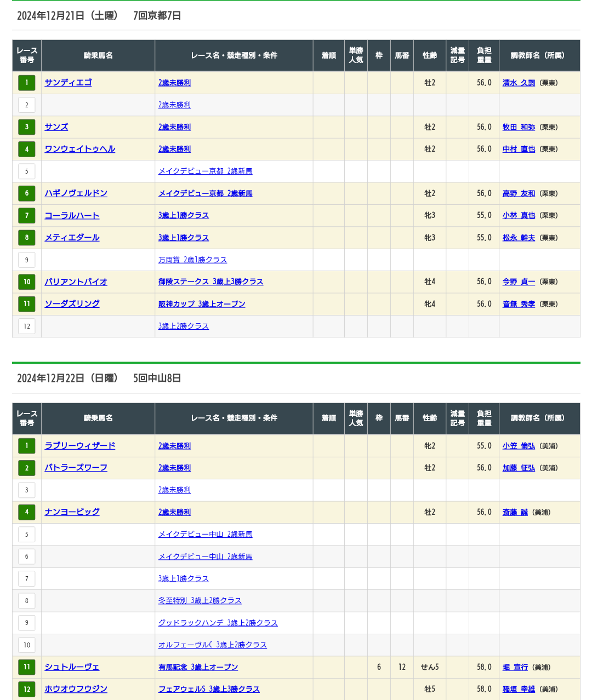This screenshot has height=700, width=592.
Task: Open 有馬記念 3歳上オープン link
Action: click(x=198, y=667)
